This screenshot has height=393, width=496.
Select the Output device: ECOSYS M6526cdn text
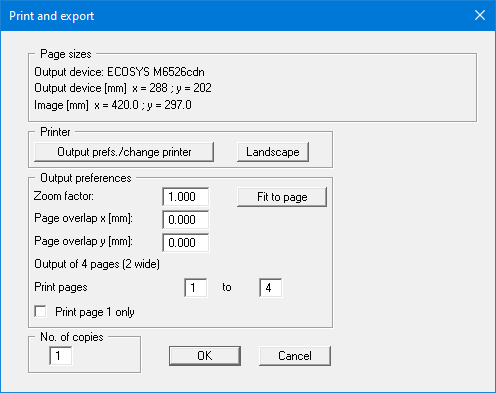[119, 72]
